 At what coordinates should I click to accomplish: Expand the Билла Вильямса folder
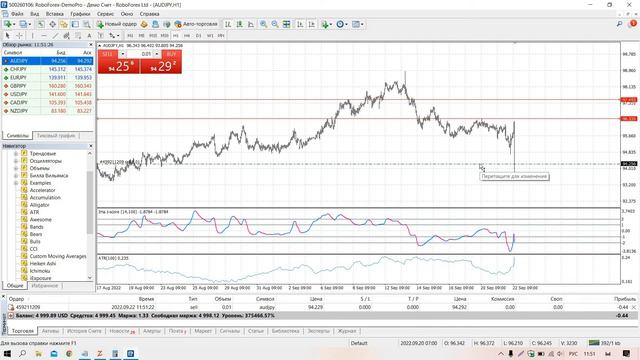[16, 176]
